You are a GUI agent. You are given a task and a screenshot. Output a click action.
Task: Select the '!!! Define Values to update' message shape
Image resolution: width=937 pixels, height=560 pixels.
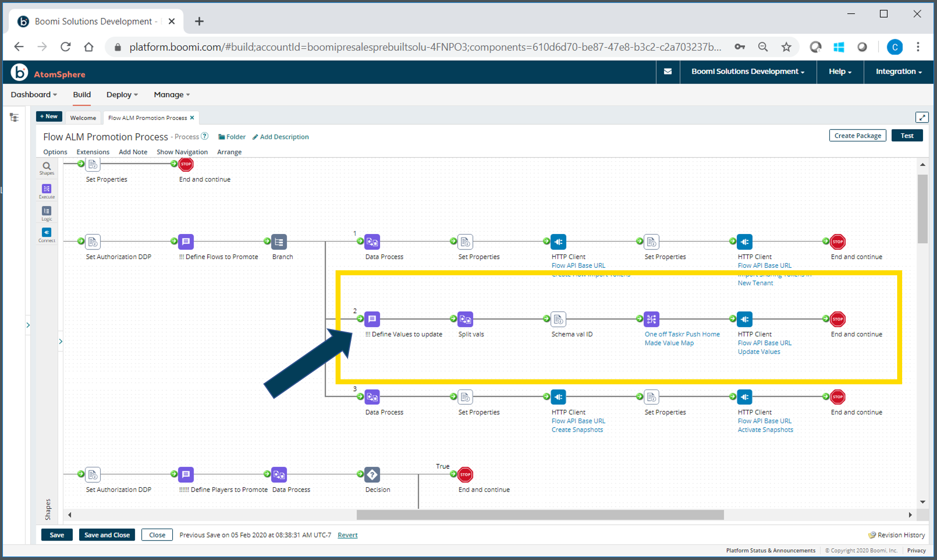point(372,319)
